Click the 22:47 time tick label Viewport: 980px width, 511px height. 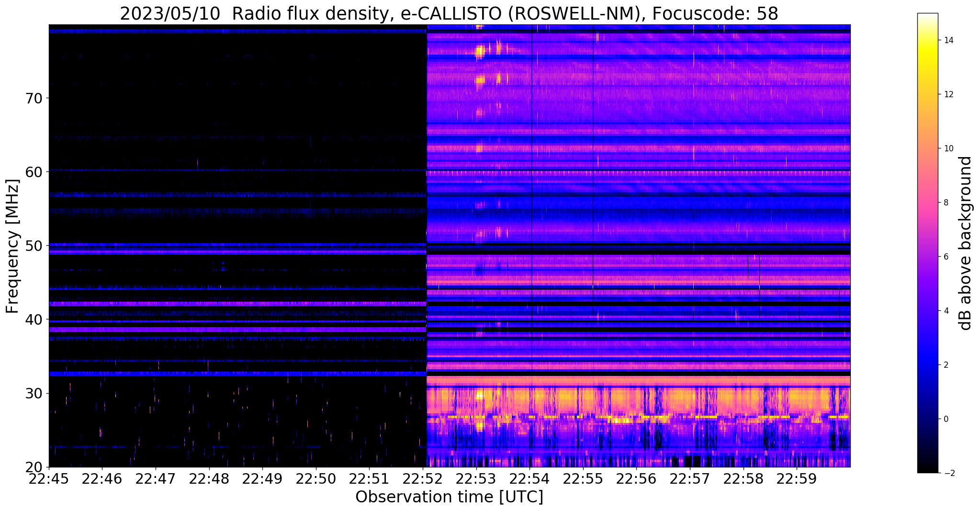(155, 479)
